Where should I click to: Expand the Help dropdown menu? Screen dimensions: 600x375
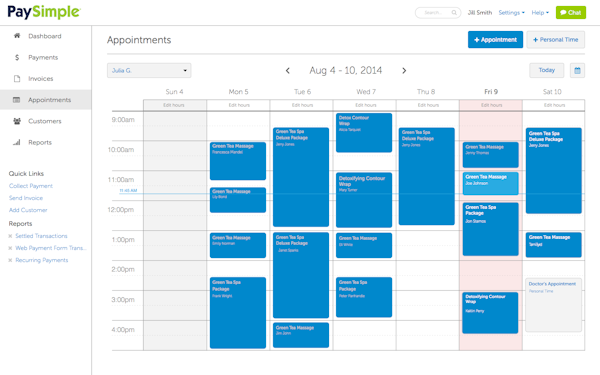tap(540, 13)
